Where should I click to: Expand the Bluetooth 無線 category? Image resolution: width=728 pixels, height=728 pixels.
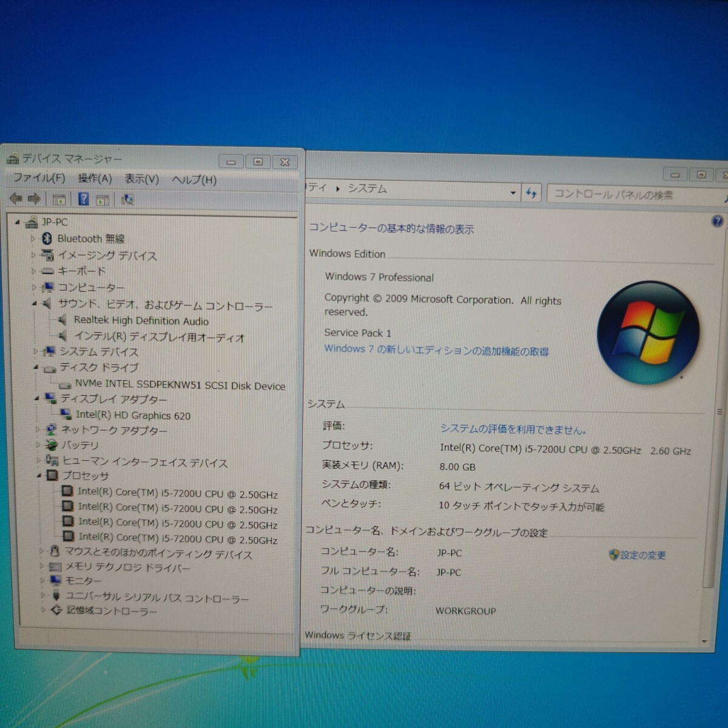33,239
